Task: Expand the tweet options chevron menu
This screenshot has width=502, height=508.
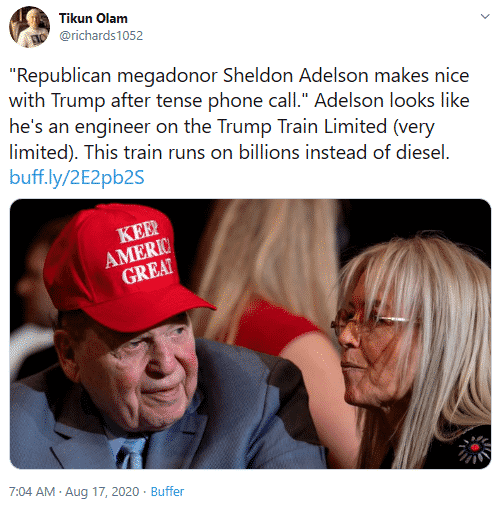Action: coord(485,16)
